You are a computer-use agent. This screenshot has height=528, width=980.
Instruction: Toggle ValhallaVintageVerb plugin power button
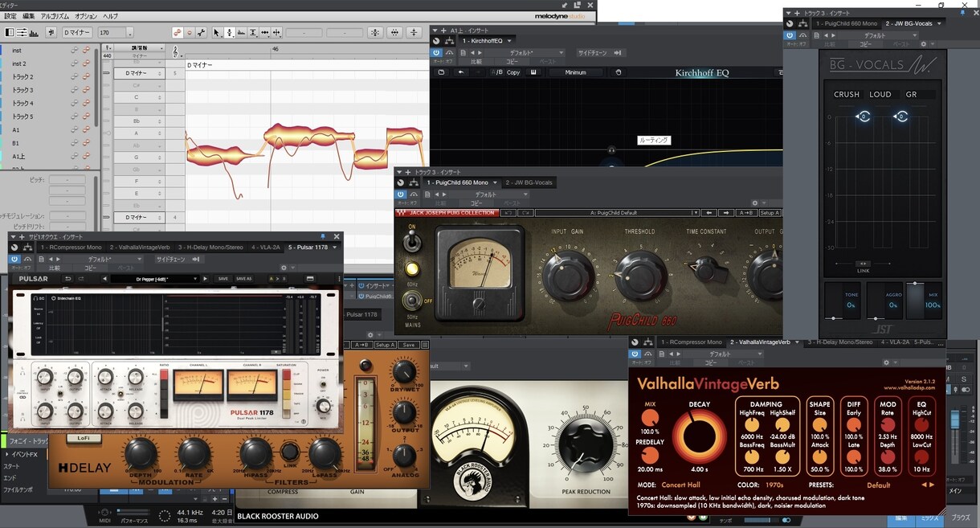coord(634,354)
